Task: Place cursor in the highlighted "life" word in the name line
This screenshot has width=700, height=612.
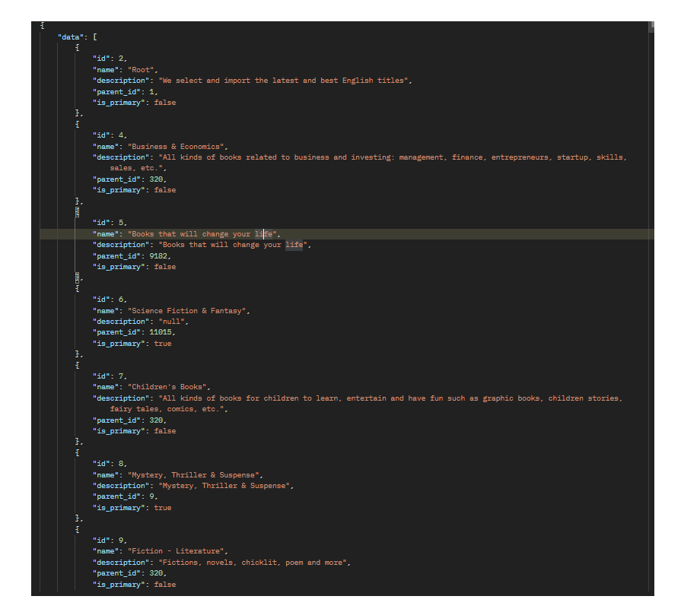Action: (263, 234)
